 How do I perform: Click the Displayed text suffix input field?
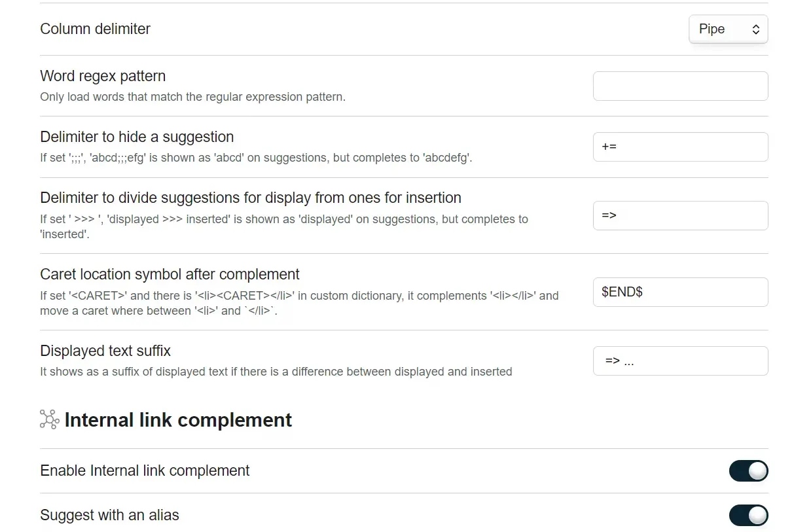coord(680,361)
